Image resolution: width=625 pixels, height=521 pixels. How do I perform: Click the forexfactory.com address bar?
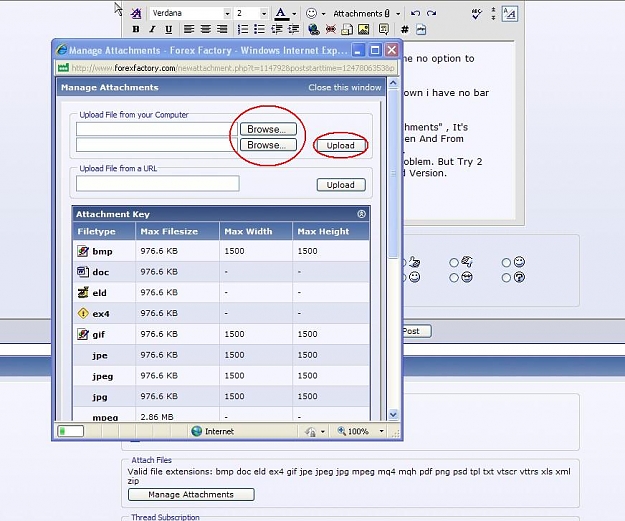pos(227,68)
